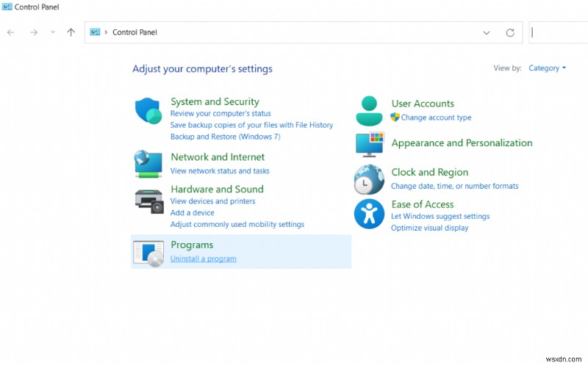Open the recent locations dropdown arrow
Screen dimensions: 588x365
point(52,32)
